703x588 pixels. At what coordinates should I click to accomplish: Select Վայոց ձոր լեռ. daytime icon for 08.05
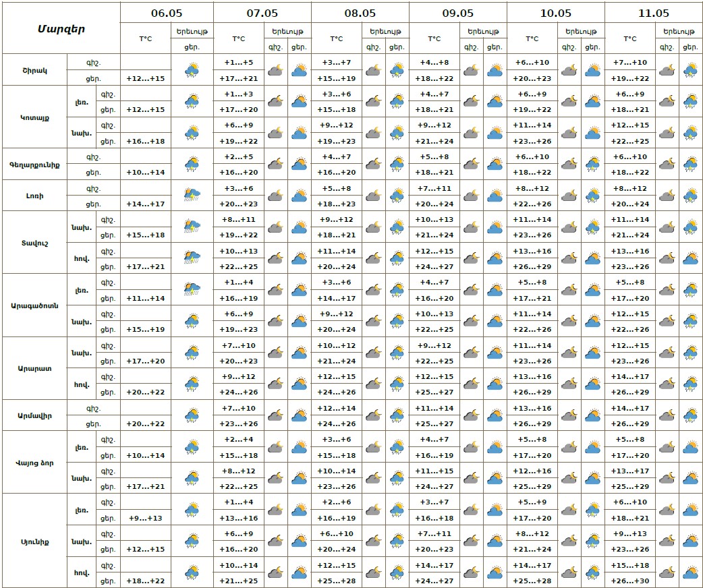(397, 447)
